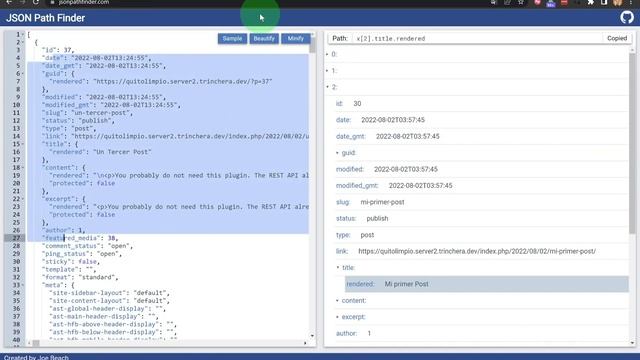Image resolution: width=640 pixels, height=360 pixels.
Task: Select the id 30 tree row
Action: pyautogui.click(x=482, y=104)
